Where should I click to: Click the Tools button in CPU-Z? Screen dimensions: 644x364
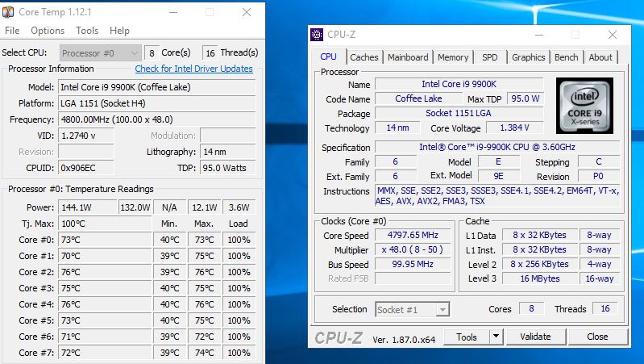(467, 337)
